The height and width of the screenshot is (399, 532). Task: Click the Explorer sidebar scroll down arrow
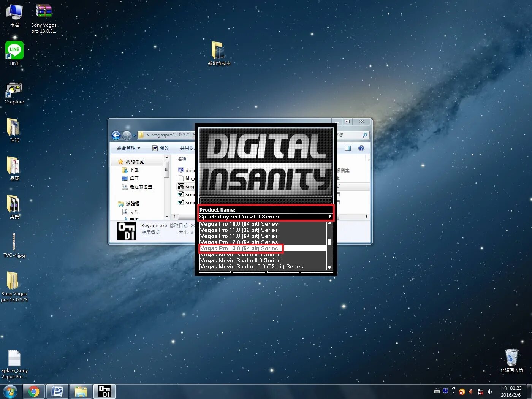(x=166, y=217)
